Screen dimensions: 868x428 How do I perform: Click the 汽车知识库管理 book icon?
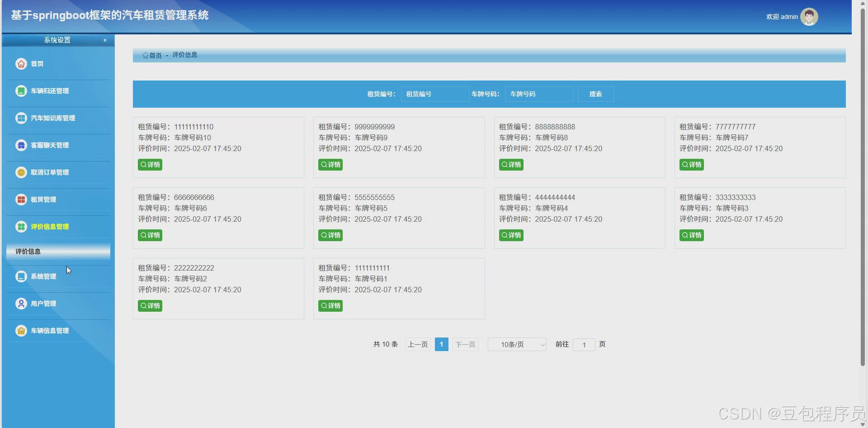tap(21, 118)
